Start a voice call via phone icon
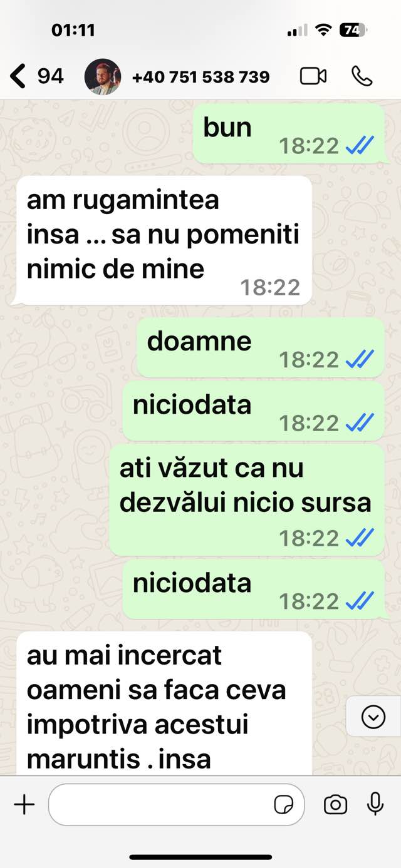Image resolution: width=401 pixels, height=868 pixels. (362, 76)
